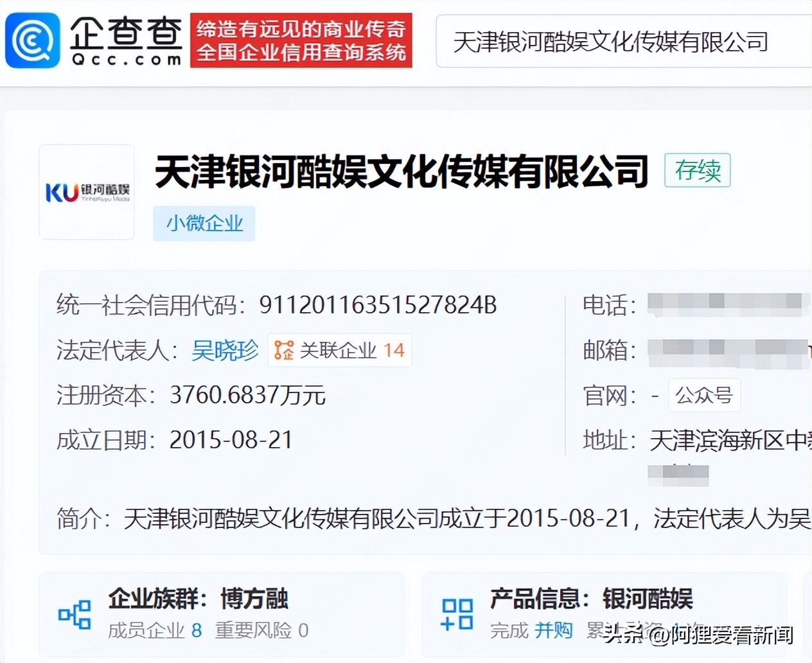Click the 企业族群 hierarchy icon
The image size is (812, 663).
(75, 614)
